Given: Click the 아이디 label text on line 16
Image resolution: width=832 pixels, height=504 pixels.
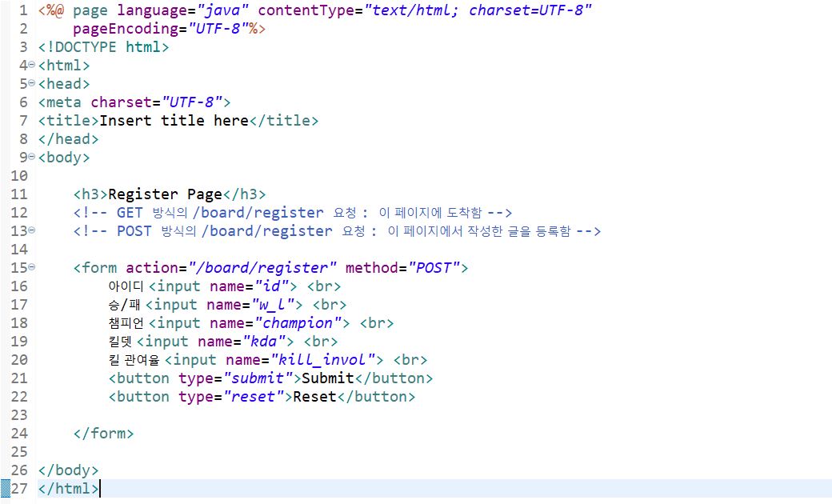Looking at the screenshot, I should 126,286.
